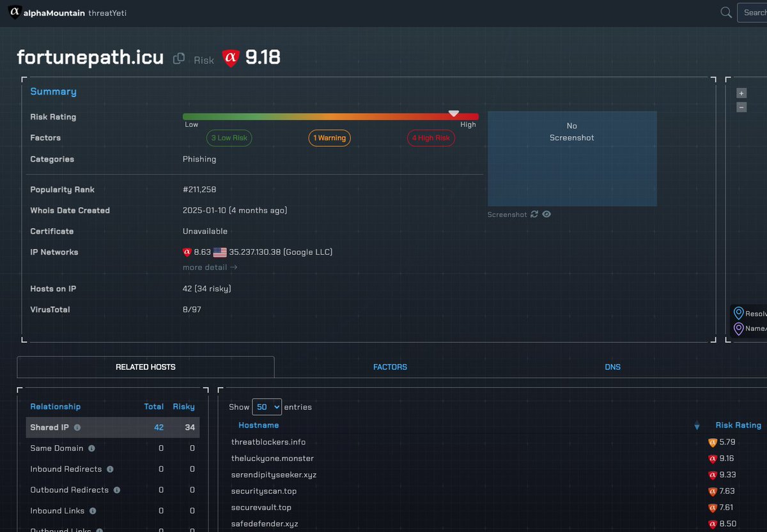This screenshot has height=532, width=767.
Task: Open the more detail link
Action: pyautogui.click(x=210, y=268)
